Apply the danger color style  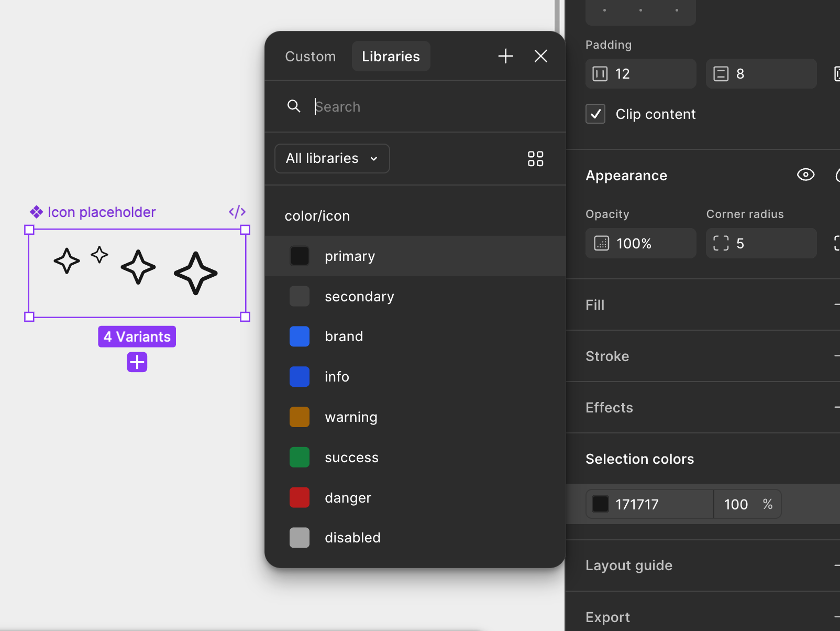(x=415, y=498)
